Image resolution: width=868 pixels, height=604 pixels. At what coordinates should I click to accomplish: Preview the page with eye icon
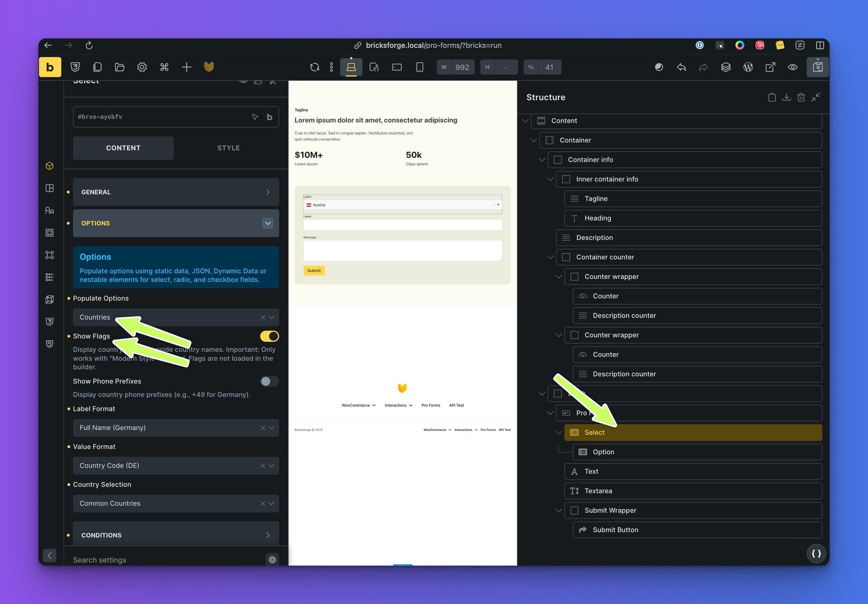(x=793, y=67)
